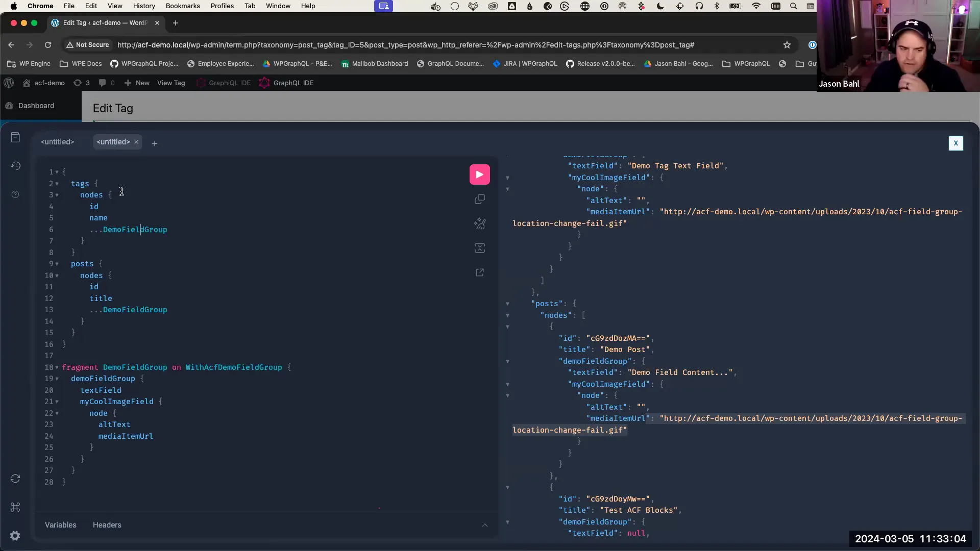Screen dimensions: 980x551
Task: Click the Variables panel toggle
Action: (60, 524)
